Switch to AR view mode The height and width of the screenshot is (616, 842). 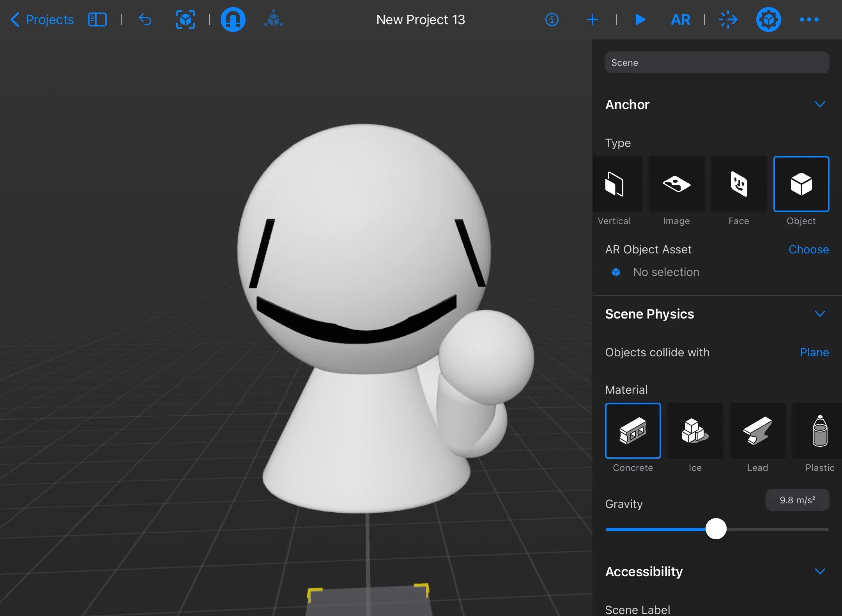click(x=680, y=19)
